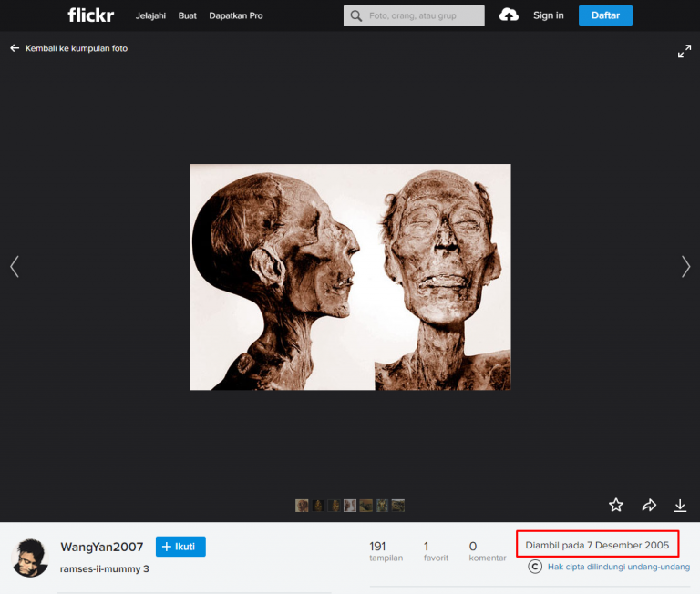
Task: Select the seventh thumbnail in the filmstrip
Action: pos(398,506)
